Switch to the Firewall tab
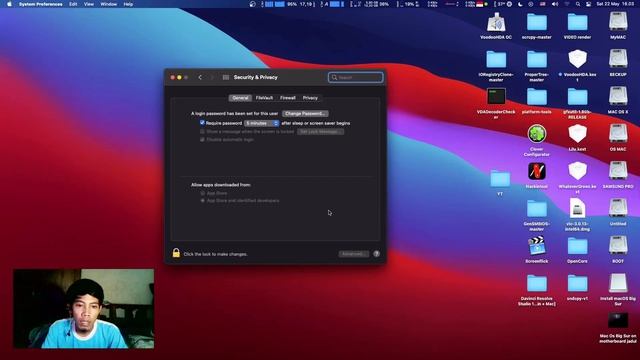640x360 pixels. [x=288, y=98]
